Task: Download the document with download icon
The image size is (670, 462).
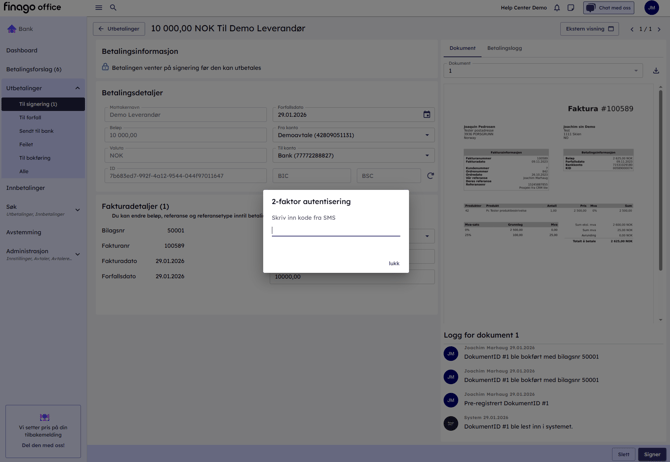Action: [x=656, y=71]
